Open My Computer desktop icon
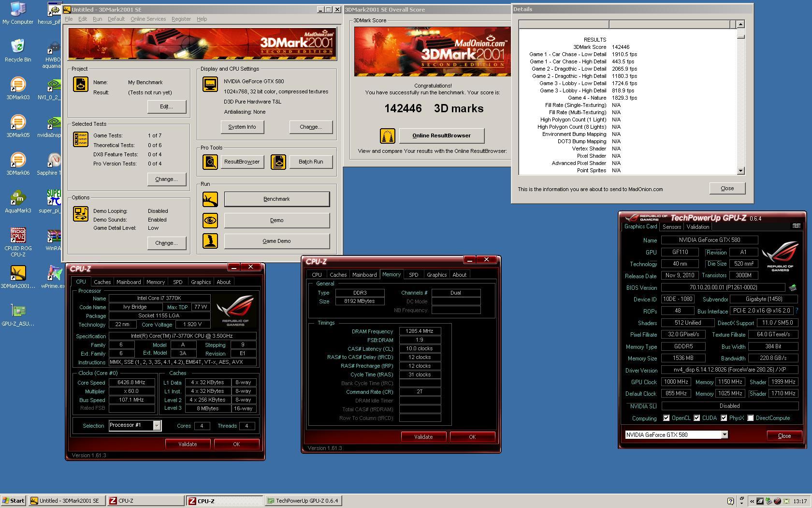The height and width of the screenshot is (508, 812). click(17, 13)
